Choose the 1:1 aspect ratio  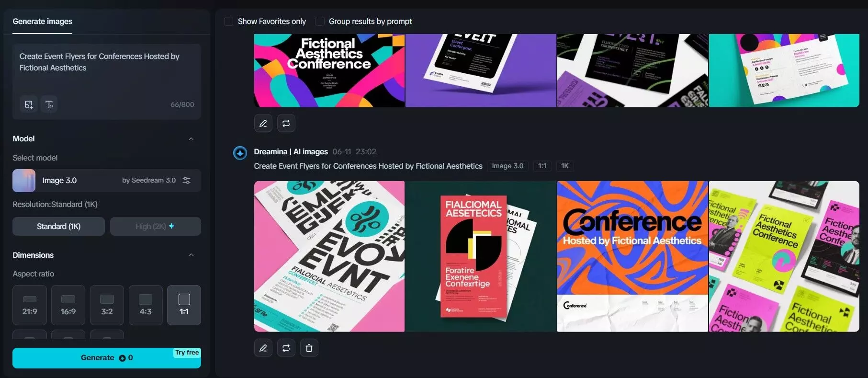tap(184, 305)
